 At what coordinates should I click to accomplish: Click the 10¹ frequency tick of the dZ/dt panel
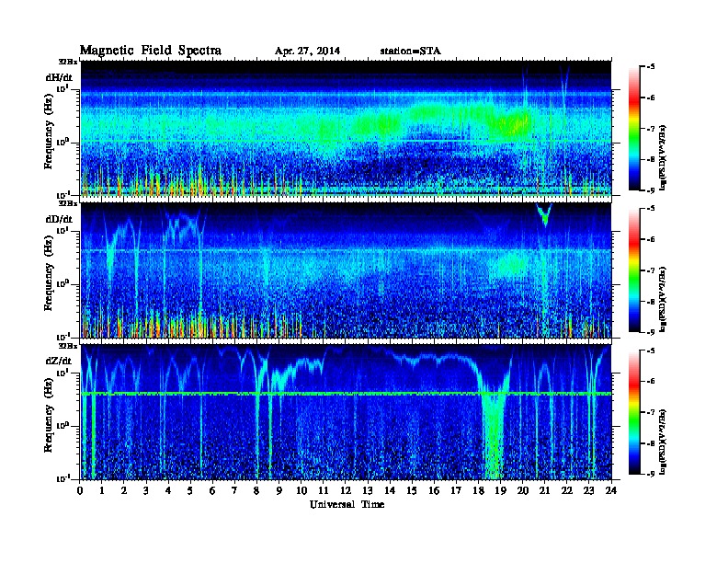coord(63,373)
